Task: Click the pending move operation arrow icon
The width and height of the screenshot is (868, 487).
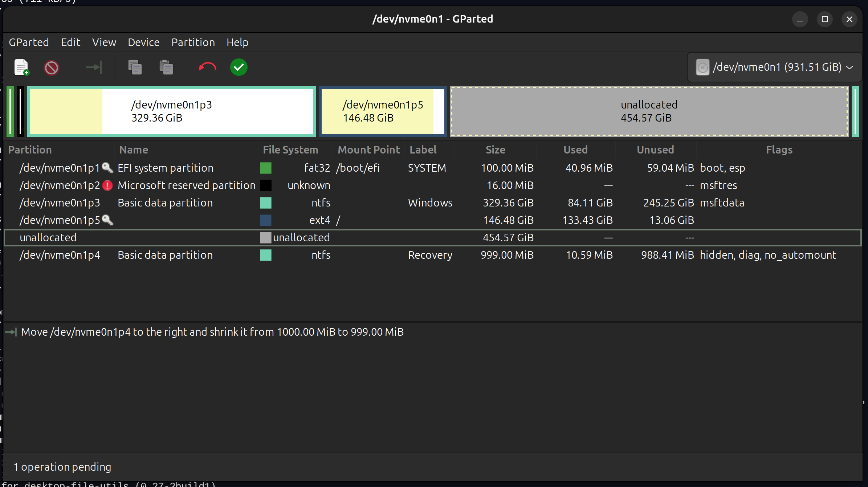Action: click(11, 332)
